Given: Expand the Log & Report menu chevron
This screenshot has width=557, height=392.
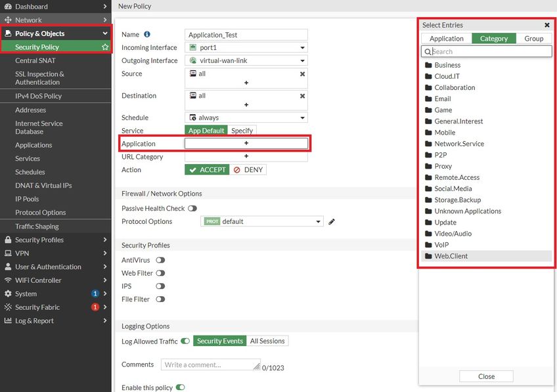Looking at the screenshot, I should [x=105, y=320].
